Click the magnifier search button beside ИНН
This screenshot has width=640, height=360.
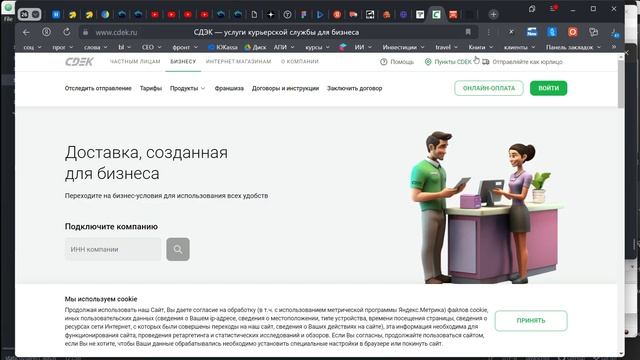point(178,249)
